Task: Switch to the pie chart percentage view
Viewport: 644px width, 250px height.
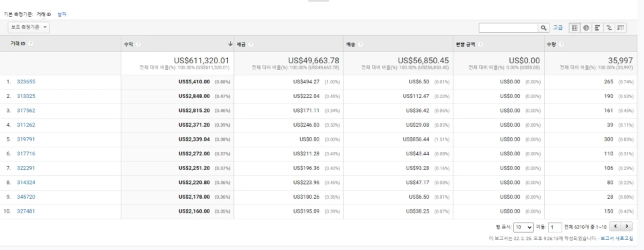Action: (586, 28)
